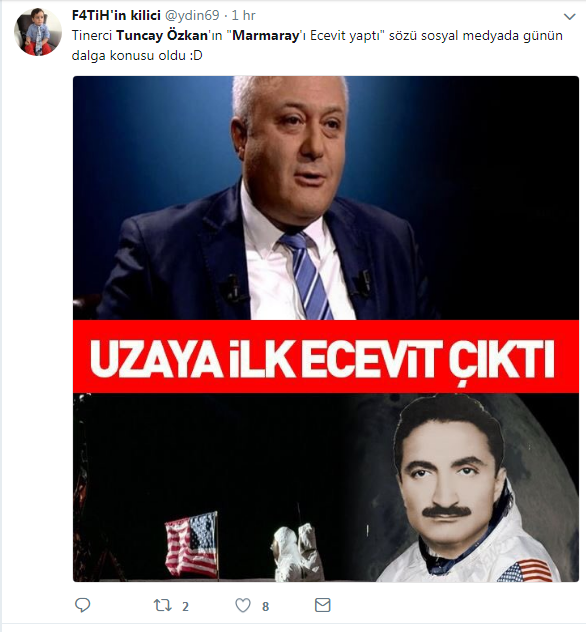Click the bold Marmaray keyword
586x632 pixels.
266,35
